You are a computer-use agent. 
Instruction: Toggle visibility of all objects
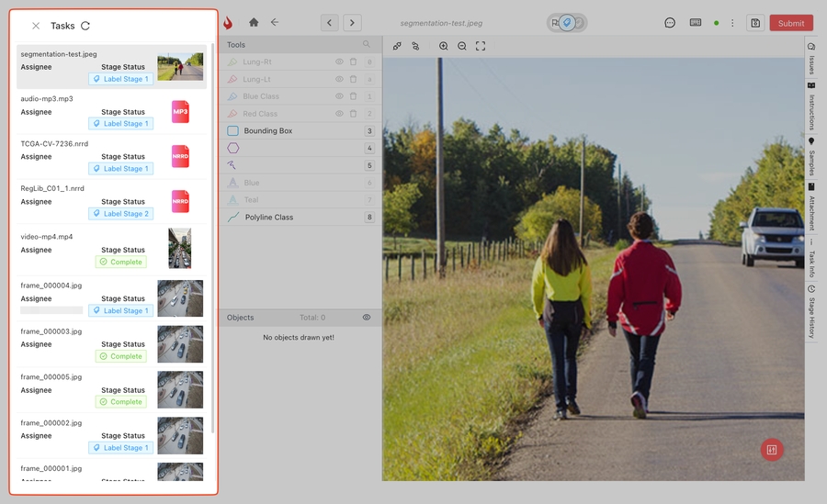coord(367,318)
